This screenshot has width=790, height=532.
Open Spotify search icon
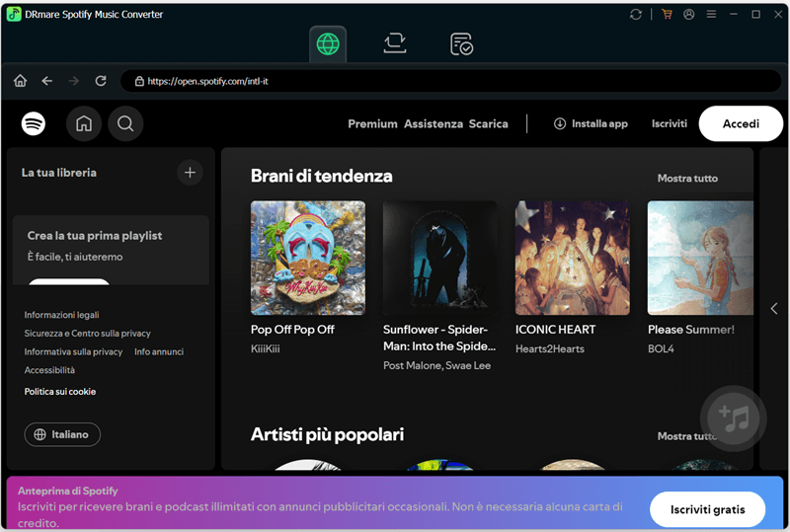(x=125, y=123)
